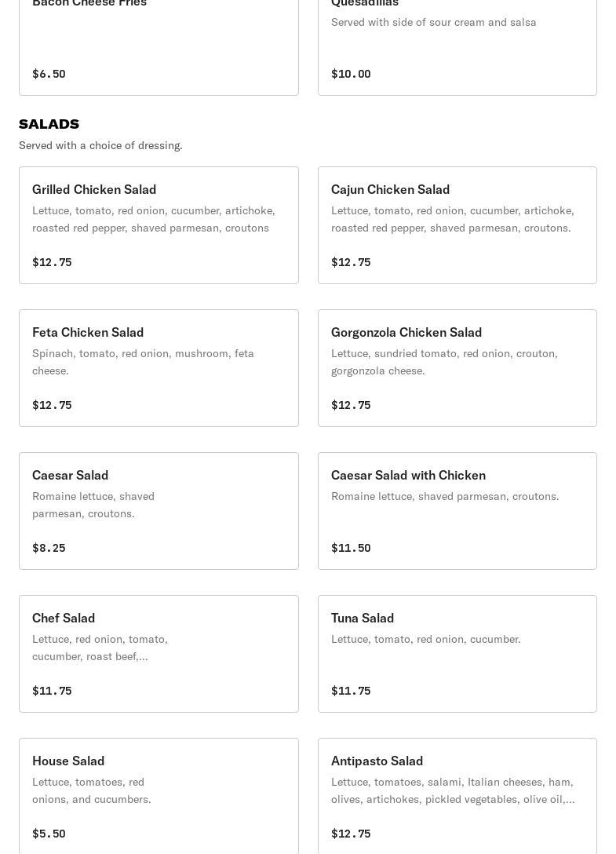Choose the Antipasto Salad card
The height and width of the screenshot is (854, 616).
coord(457,796)
